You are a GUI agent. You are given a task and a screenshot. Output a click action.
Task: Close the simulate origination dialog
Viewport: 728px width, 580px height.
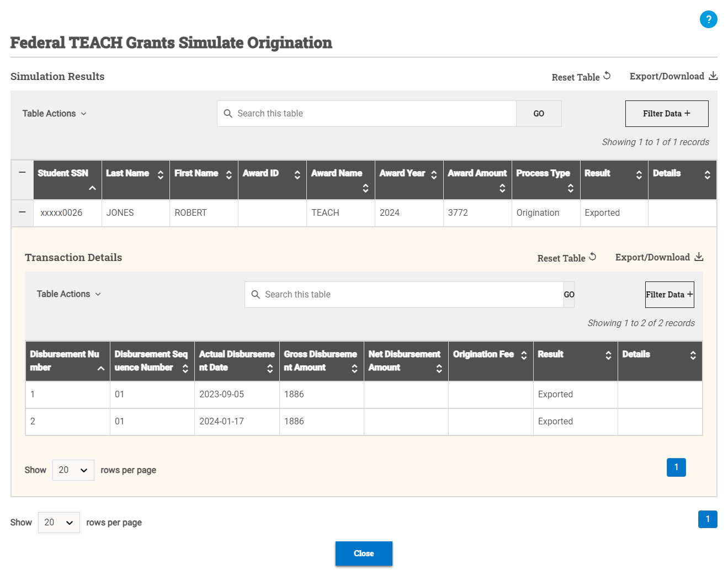[364, 554]
